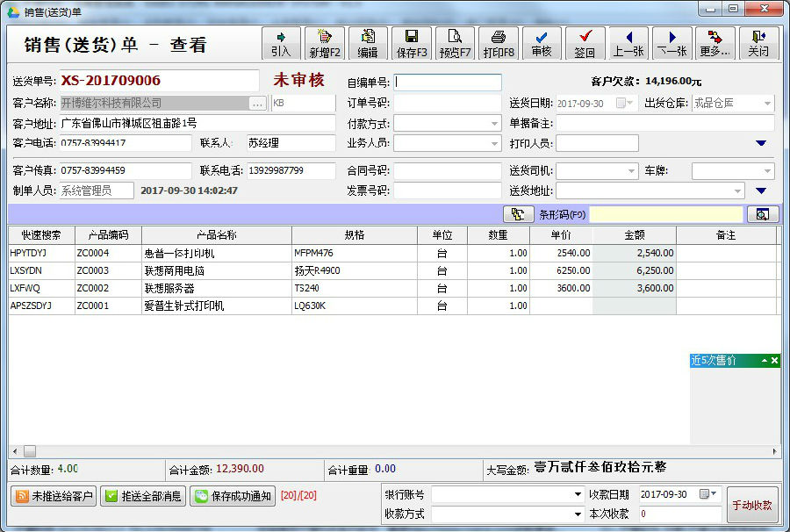
Task: Go to previous order 上一张
Action: (x=628, y=43)
